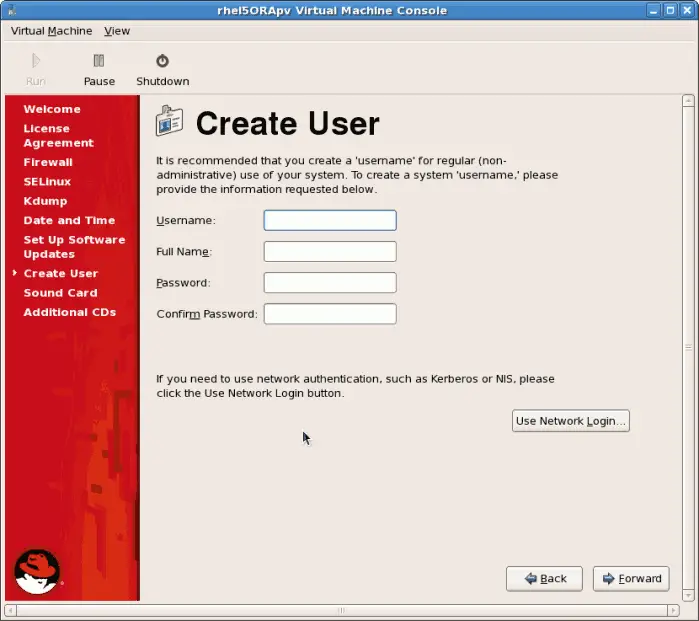699x621 pixels.
Task: Focus the Username text field
Action: (x=330, y=220)
